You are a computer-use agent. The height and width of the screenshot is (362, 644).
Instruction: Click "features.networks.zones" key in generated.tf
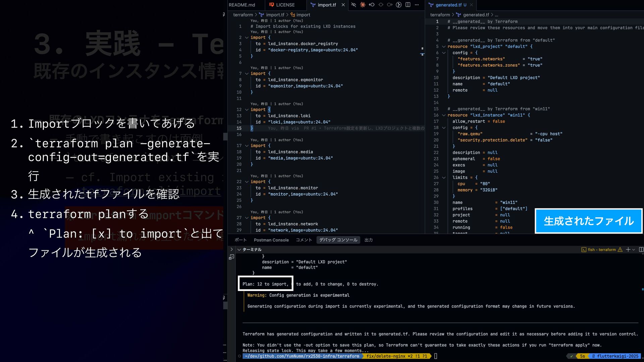[489, 65]
